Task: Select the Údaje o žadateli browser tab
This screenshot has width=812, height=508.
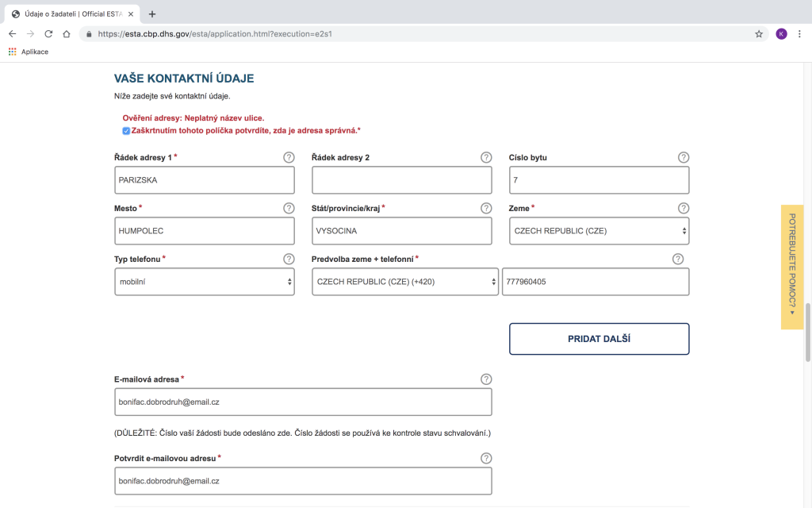Action: click(x=71, y=13)
